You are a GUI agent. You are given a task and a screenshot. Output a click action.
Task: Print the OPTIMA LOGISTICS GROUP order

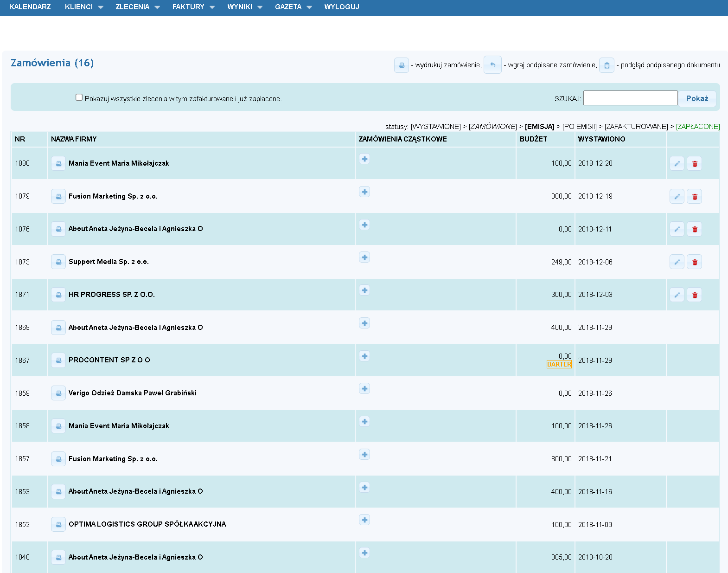pyautogui.click(x=58, y=525)
